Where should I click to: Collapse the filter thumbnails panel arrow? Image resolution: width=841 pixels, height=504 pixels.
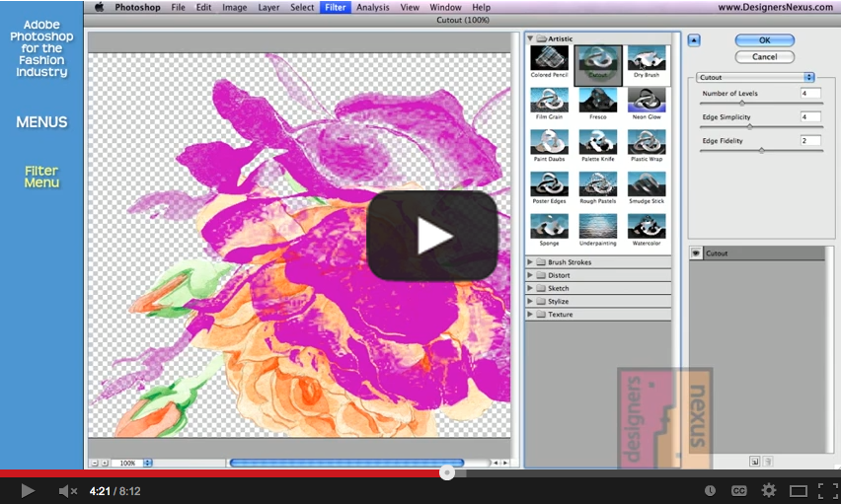[x=694, y=40]
